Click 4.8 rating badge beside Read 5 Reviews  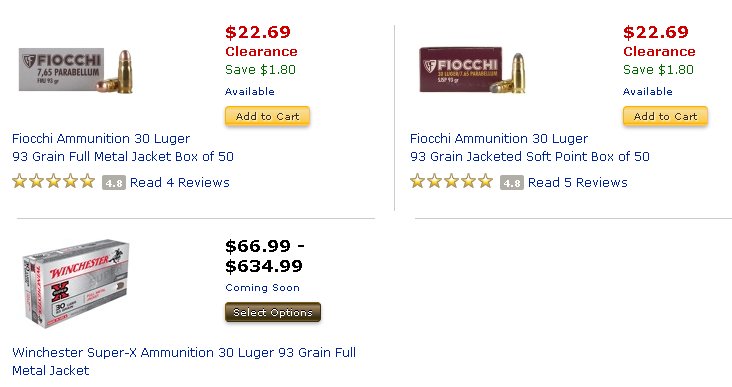[x=512, y=183]
